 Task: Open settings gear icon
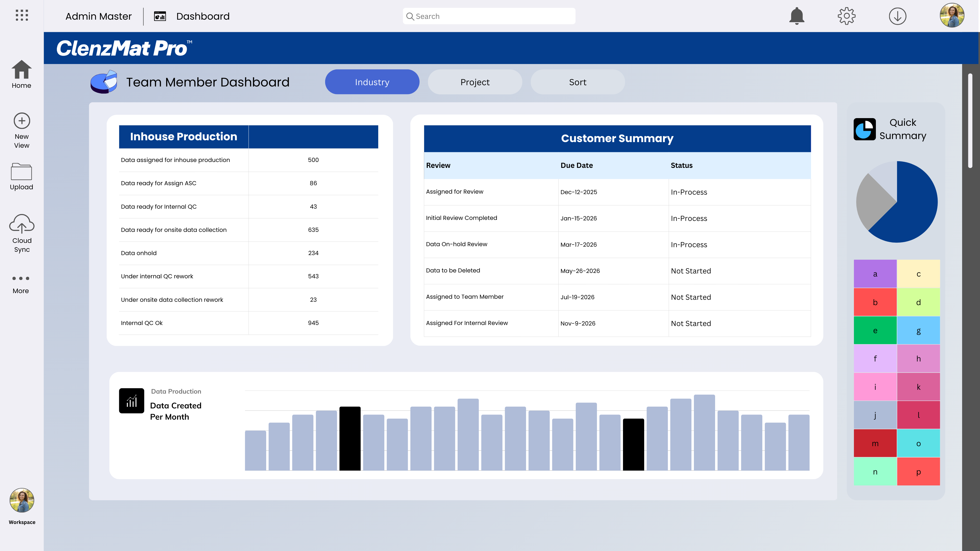click(x=847, y=16)
